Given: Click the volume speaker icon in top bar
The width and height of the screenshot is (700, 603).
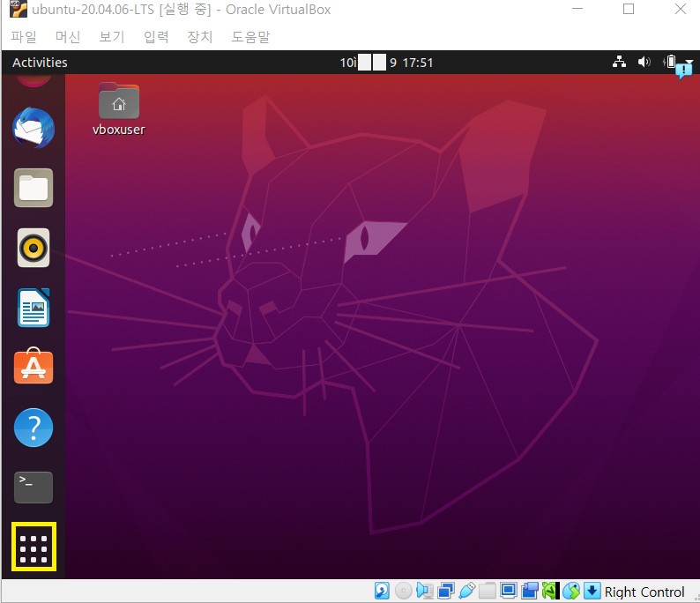Looking at the screenshot, I should [x=644, y=62].
